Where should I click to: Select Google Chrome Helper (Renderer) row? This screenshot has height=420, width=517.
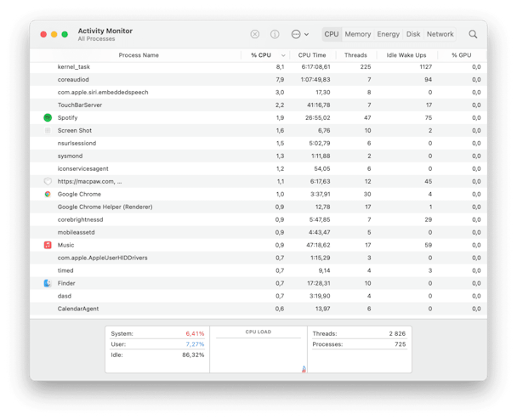pos(258,207)
